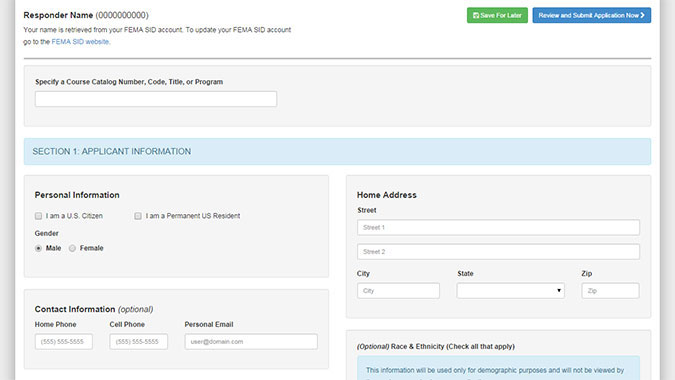Click the Home Phone field
675x380 pixels.
click(64, 342)
